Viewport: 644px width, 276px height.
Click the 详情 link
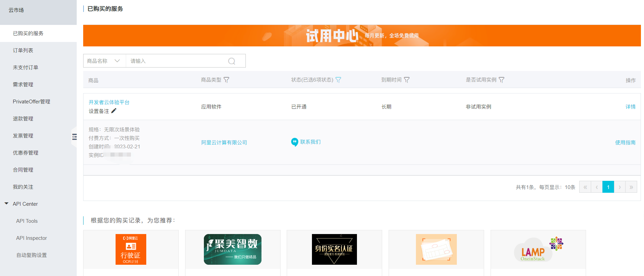pos(630,107)
